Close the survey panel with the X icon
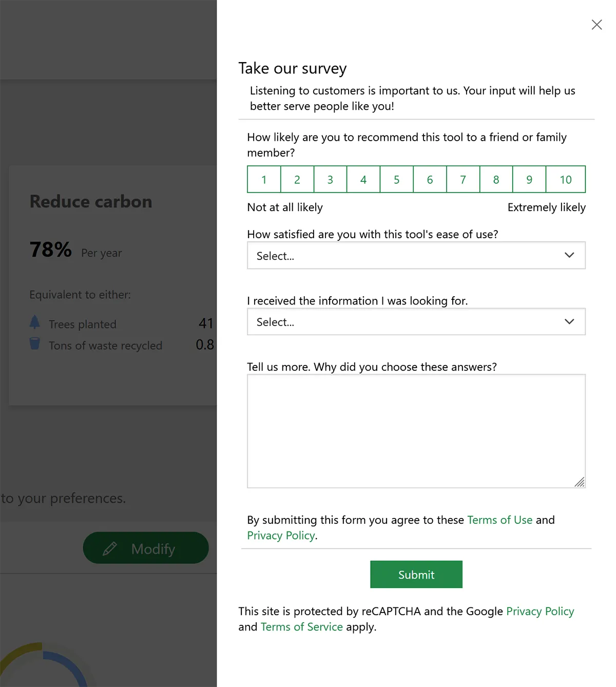 (596, 25)
